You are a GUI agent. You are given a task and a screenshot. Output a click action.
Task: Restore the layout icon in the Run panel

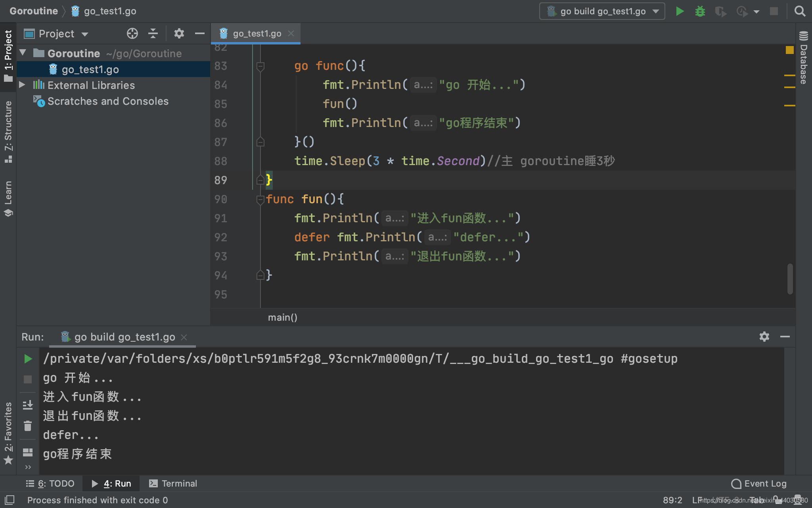(28, 452)
